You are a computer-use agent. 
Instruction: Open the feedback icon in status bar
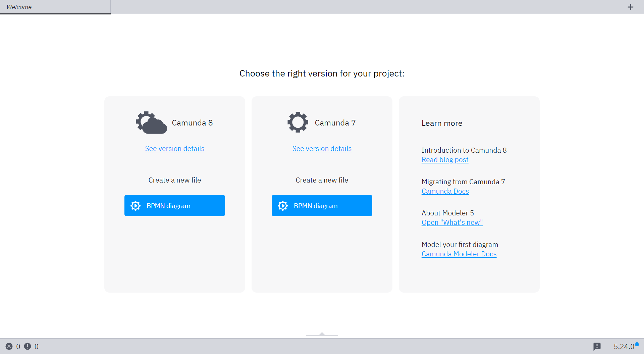click(x=597, y=346)
